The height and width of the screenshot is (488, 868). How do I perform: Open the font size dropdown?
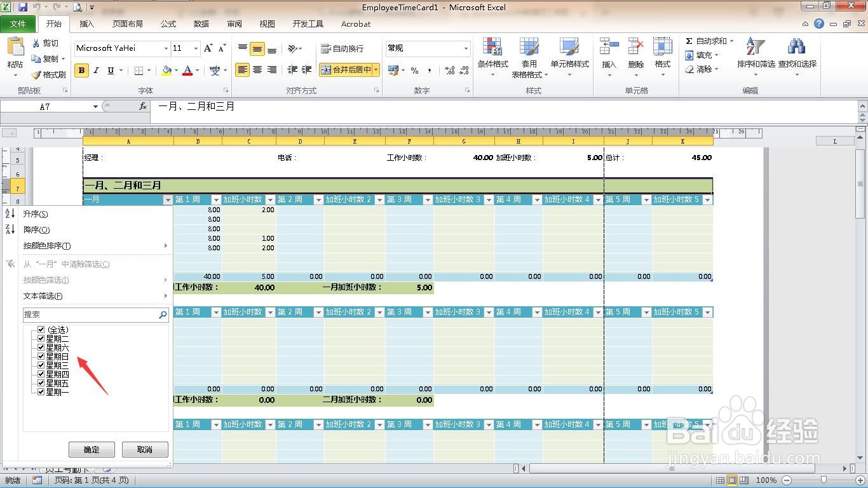196,49
